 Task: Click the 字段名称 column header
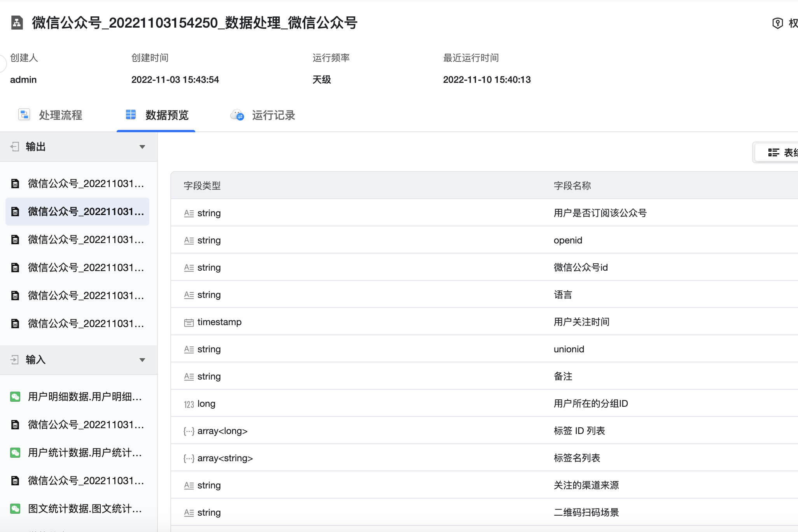coord(572,186)
